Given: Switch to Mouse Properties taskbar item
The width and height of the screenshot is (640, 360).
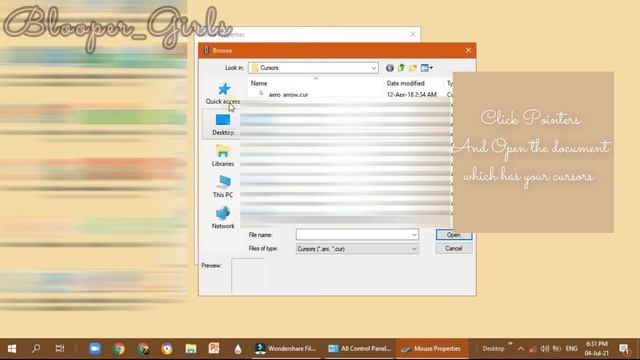Looking at the screenshot, I should point(431,349).
